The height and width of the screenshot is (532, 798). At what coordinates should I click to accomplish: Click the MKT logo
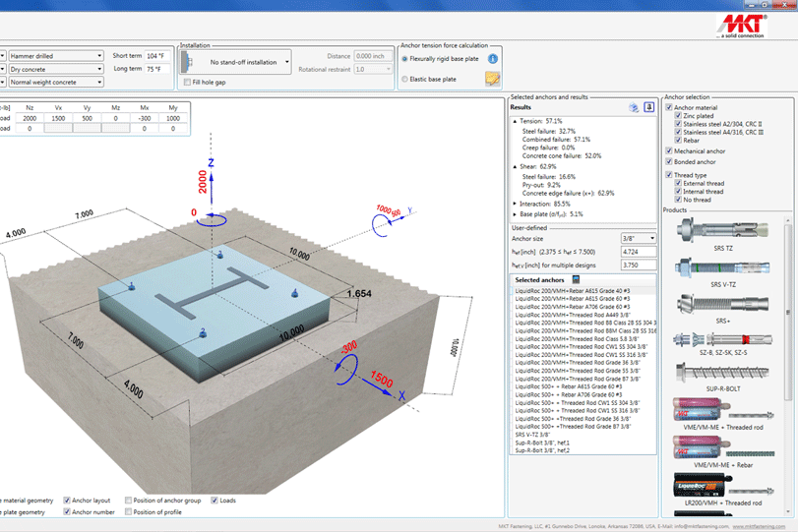click(741, 26)
